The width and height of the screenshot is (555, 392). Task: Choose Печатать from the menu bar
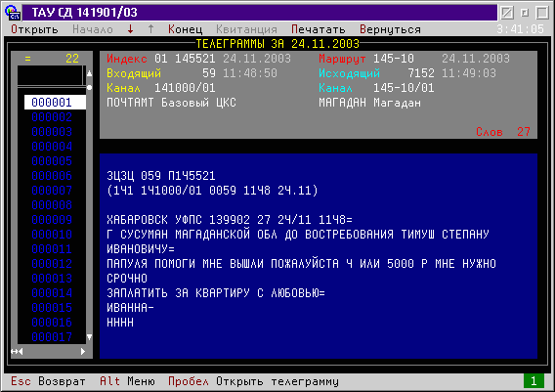point(319,29)
